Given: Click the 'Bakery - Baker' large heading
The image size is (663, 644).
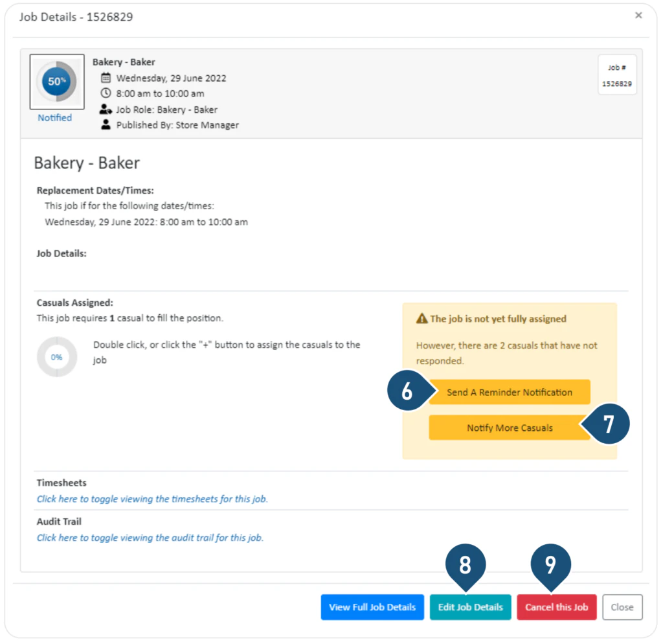Looking at the screenshot, I should pos(87,163).
